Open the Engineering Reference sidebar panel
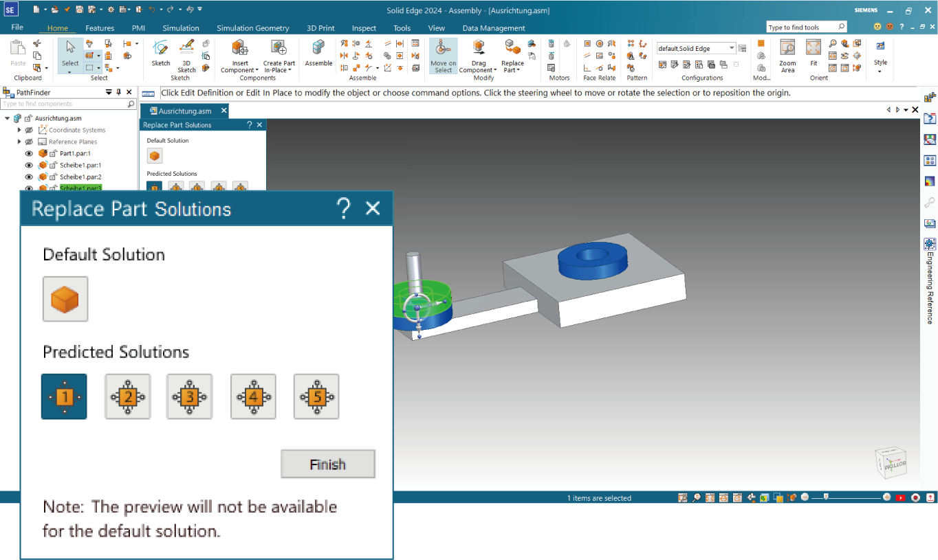The width and height of the screenshot is (938, 560). (930, 281)
